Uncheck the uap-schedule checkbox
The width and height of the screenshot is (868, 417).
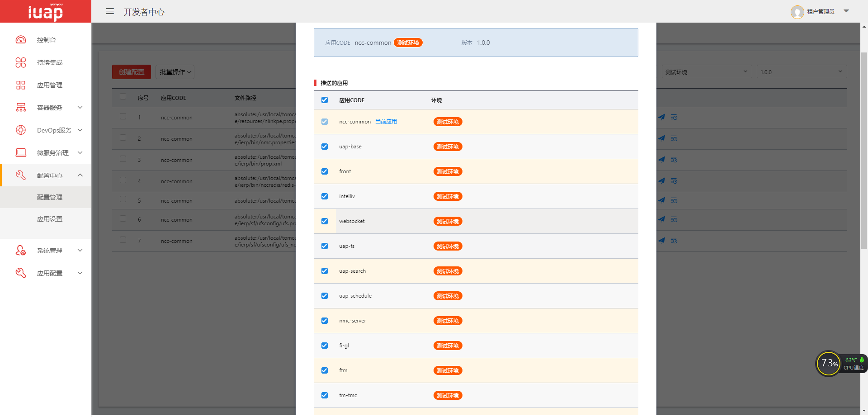[325, 296]
